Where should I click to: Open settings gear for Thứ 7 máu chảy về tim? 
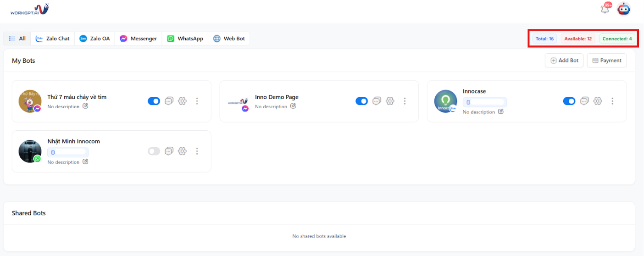coord(182,101)
